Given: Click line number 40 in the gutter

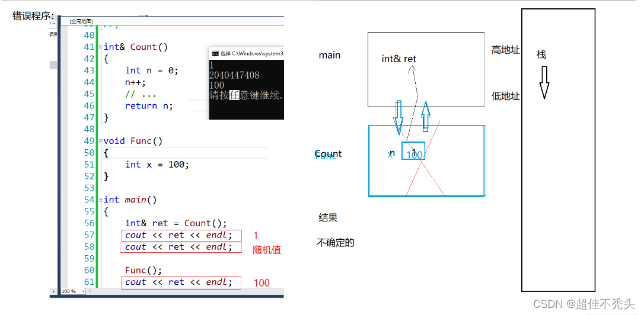Looking at the screenshot, I should click(89, 36).
